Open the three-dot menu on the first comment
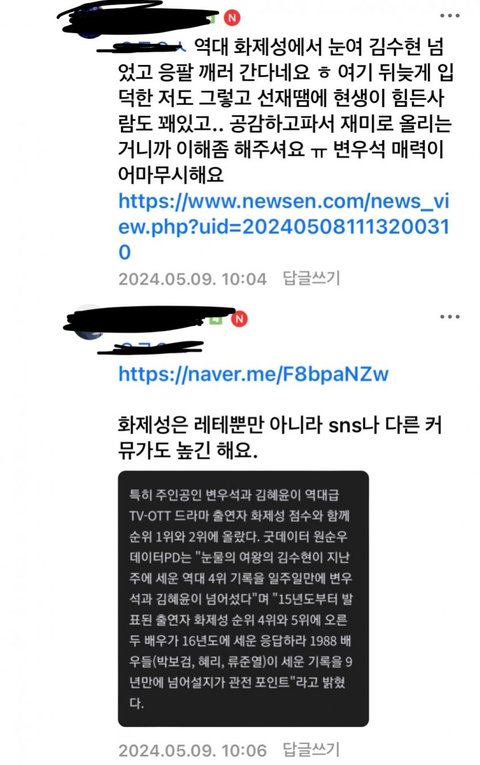 pos(449,16)
